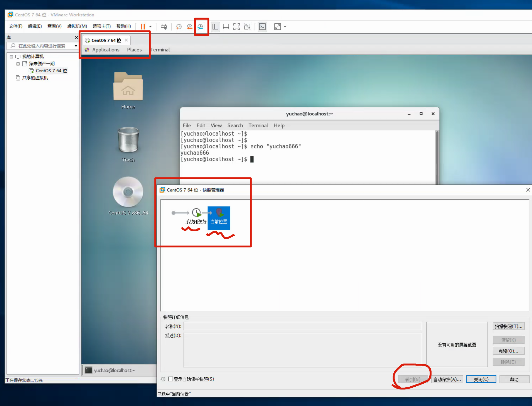Image resolution: width=532 pixels, height=406 pixels.
Task: Click the 自动保护(A)... button
Action: 447,380
